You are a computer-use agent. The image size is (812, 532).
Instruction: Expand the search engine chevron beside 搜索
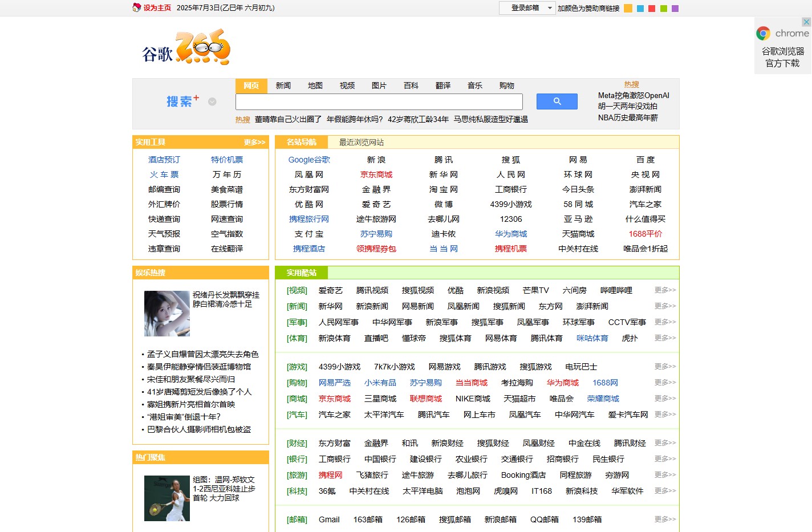click(x=212, y=101)
